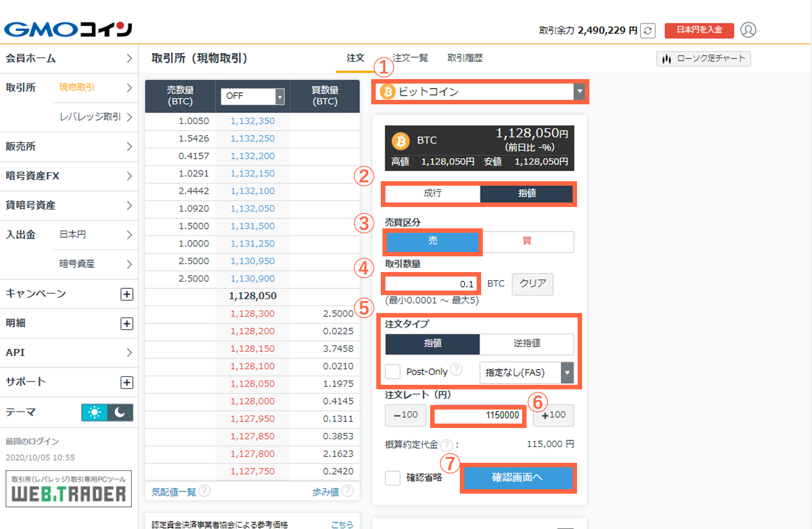812x529 pixels.
Task: Open キャンペーン menu item
Action: tap(68, 294)
